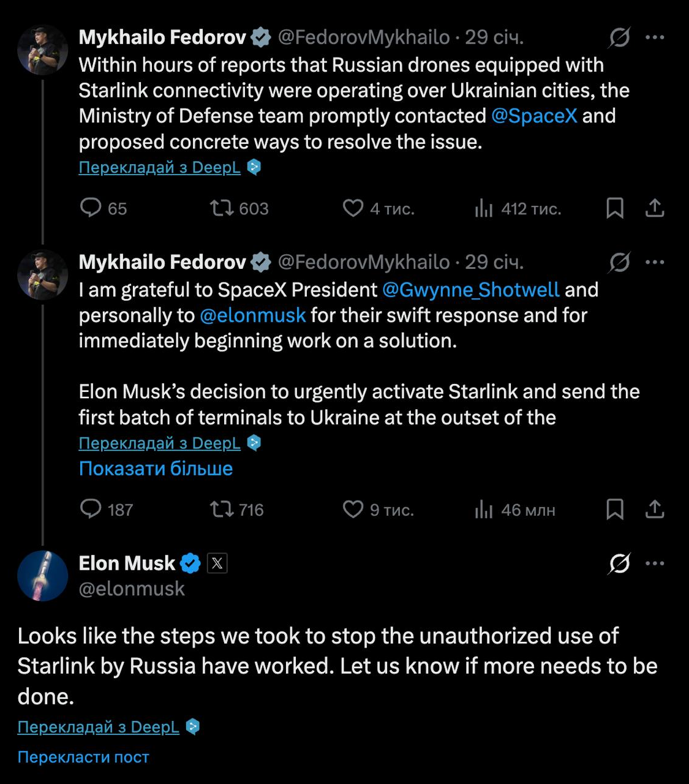
Task: Reply to tweet with 187 replies
Action: tap(91, 509)
